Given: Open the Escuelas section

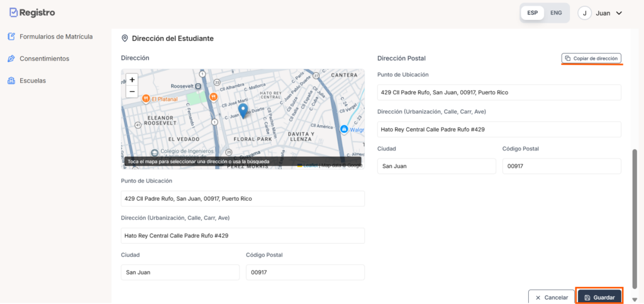Looking at the screenshot, I should [x=33, y=81].
